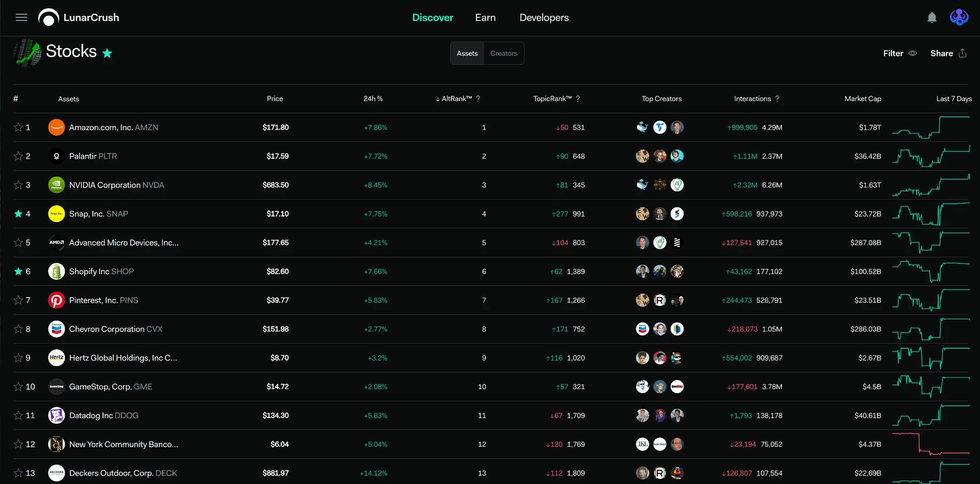This screenshot has height=484, width=980.
Task: Click the Stocks category thumbnail image
Action: click(x=27, y=53)
